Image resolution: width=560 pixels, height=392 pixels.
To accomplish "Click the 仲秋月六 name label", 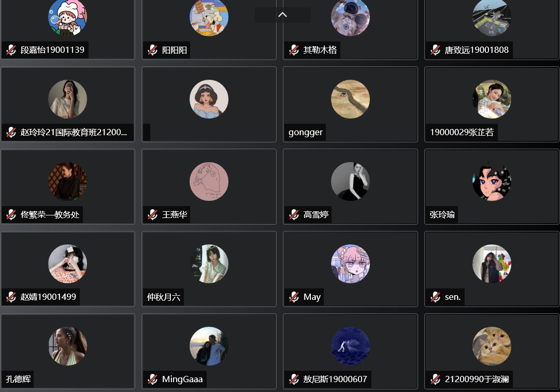I will [164, 297].
